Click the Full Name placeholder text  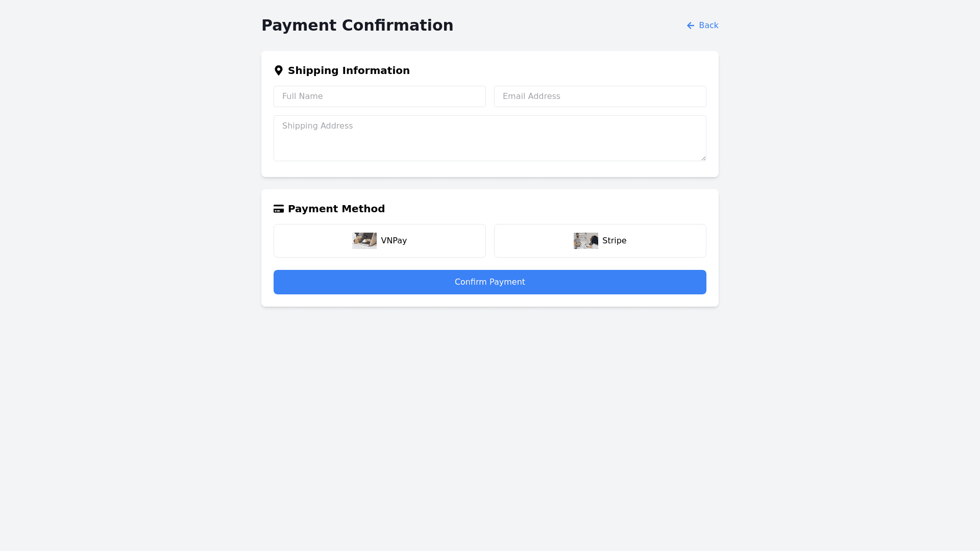tap(302, 96)
